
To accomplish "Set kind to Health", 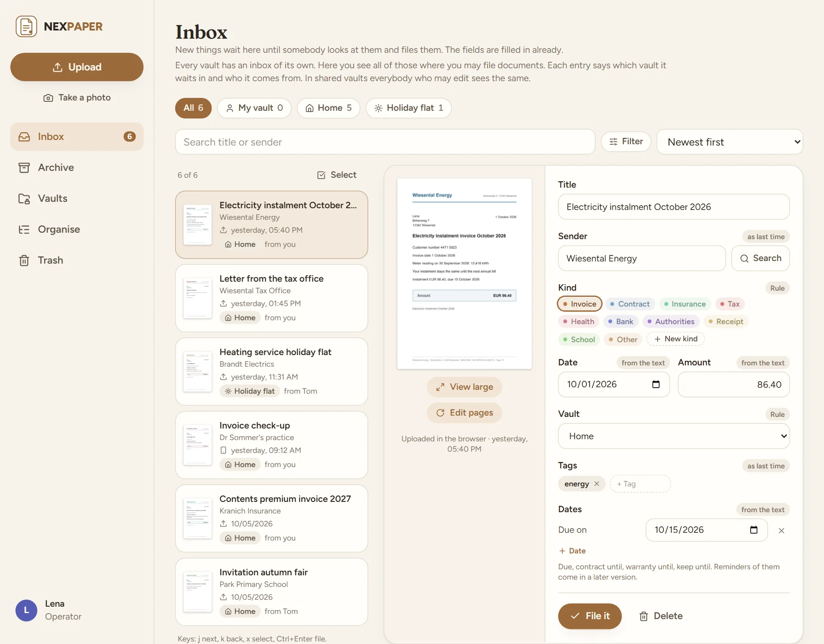I will tap(579, 322).
